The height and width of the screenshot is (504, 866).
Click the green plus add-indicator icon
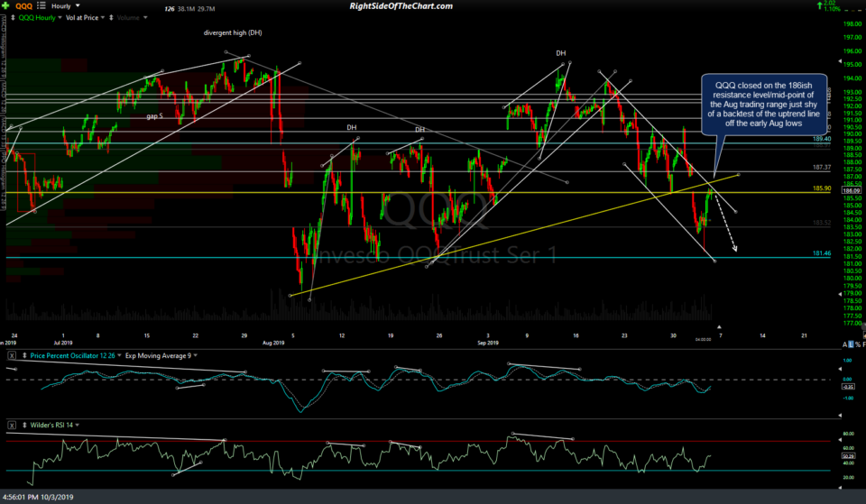coord(5,5)
